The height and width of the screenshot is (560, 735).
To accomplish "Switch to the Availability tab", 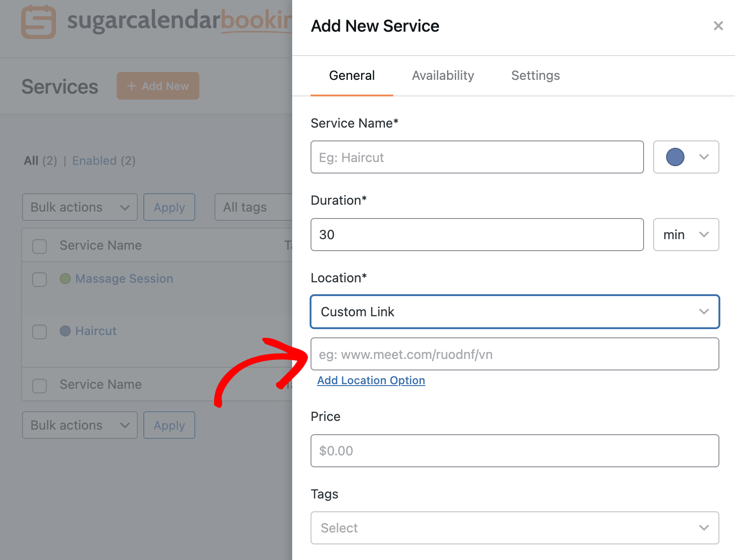I will pyautogui.click(x=443, y=76).
